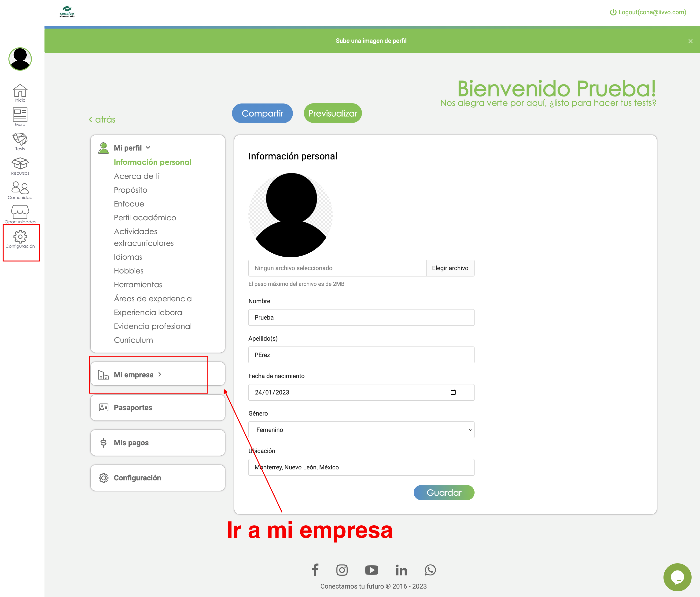
Task: Open the LinkedIn footer icon
Action: click(x=401, y=570)
